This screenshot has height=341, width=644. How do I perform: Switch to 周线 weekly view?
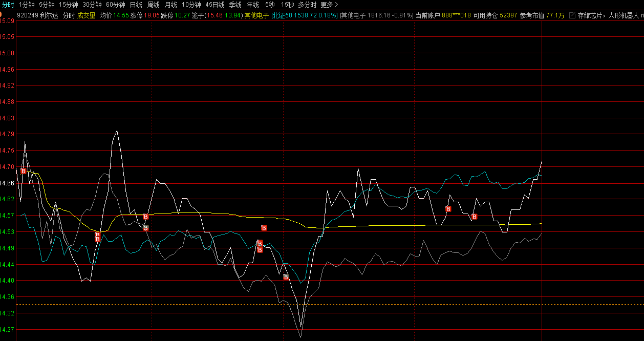tap(153, 5)
